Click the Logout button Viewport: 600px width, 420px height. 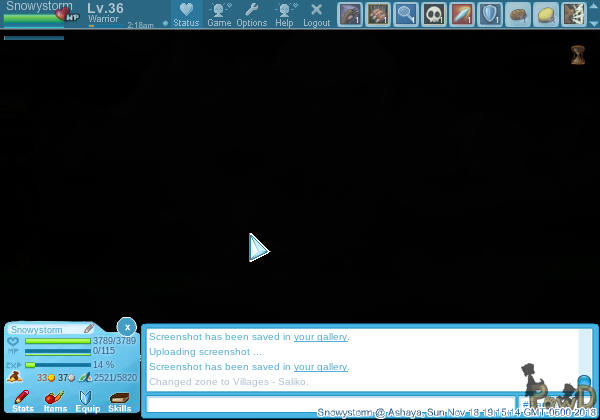click(x=316, y=14)
